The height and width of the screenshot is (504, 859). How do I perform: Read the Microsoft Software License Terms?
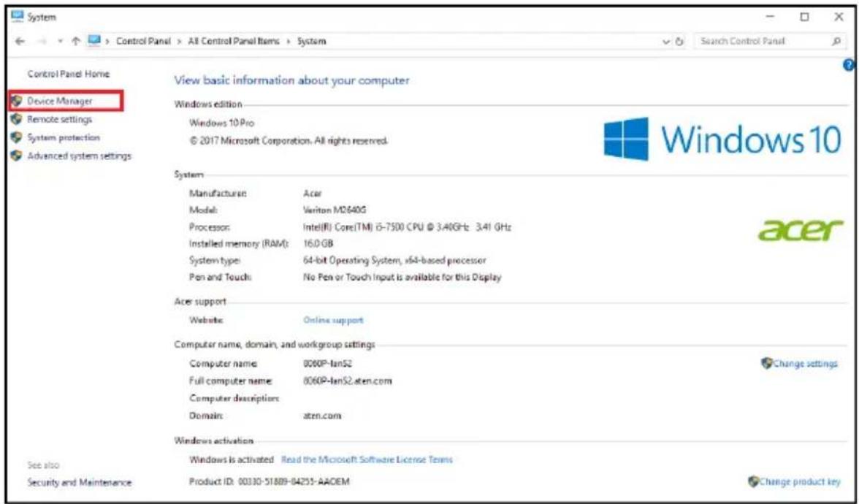pos(367,459)
